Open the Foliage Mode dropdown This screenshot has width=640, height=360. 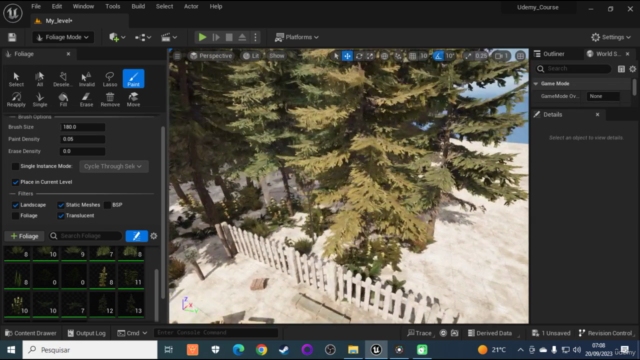coord(63,37)
